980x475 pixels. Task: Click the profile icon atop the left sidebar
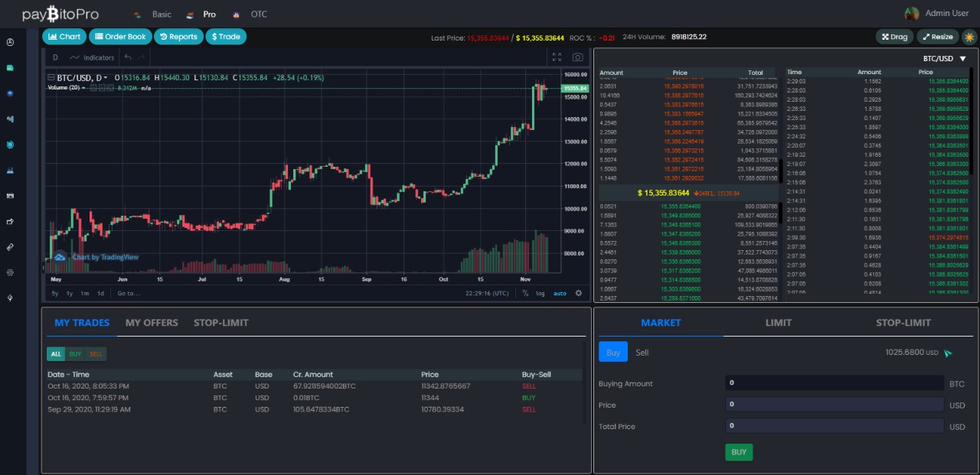click(x=10, y=42)
